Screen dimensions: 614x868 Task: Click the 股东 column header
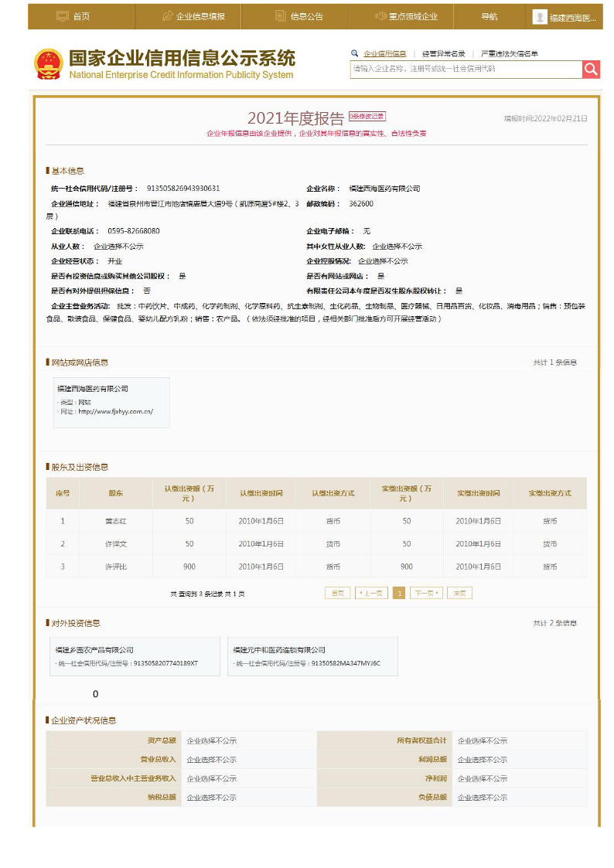point(116,493)
